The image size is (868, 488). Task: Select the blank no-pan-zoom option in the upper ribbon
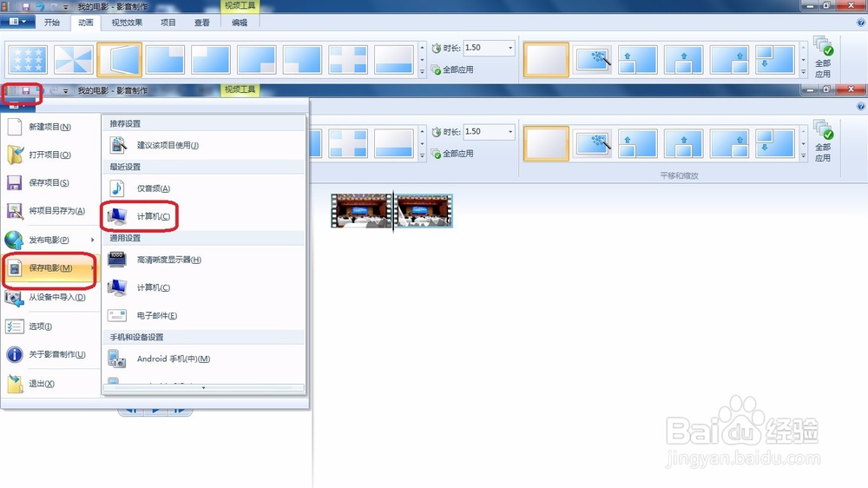pos(546,59)
